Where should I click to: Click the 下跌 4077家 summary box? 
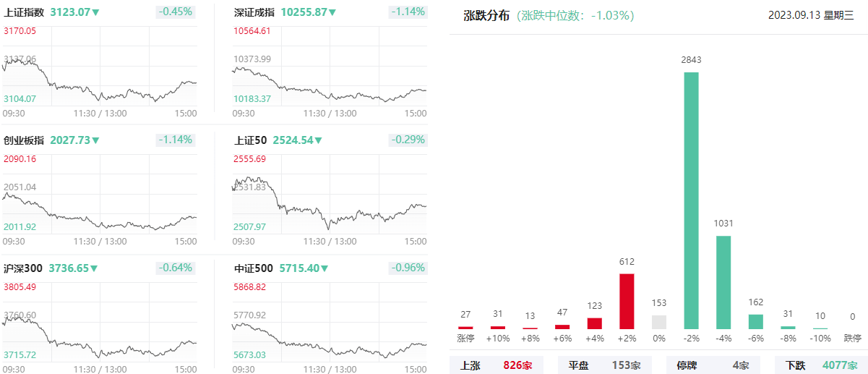coord(821,365)
